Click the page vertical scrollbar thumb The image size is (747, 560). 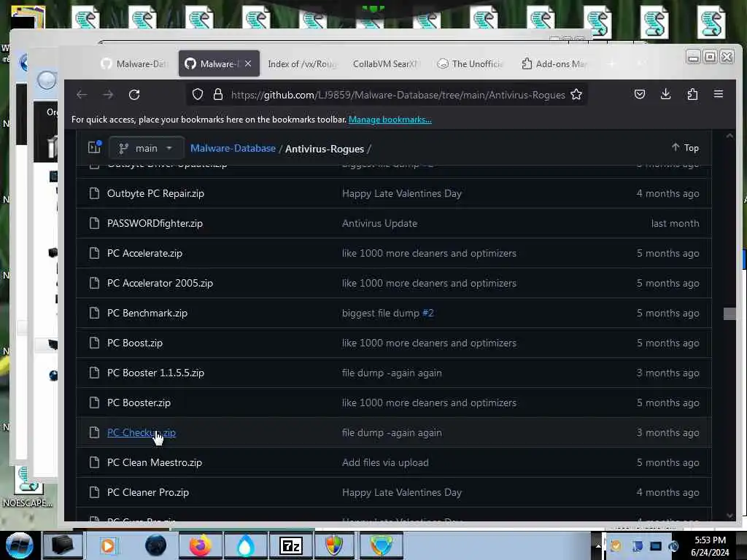coord(729,314)
